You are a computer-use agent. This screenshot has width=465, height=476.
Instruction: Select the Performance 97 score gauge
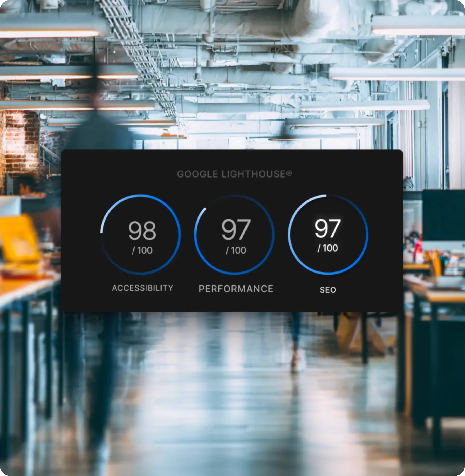234,235
